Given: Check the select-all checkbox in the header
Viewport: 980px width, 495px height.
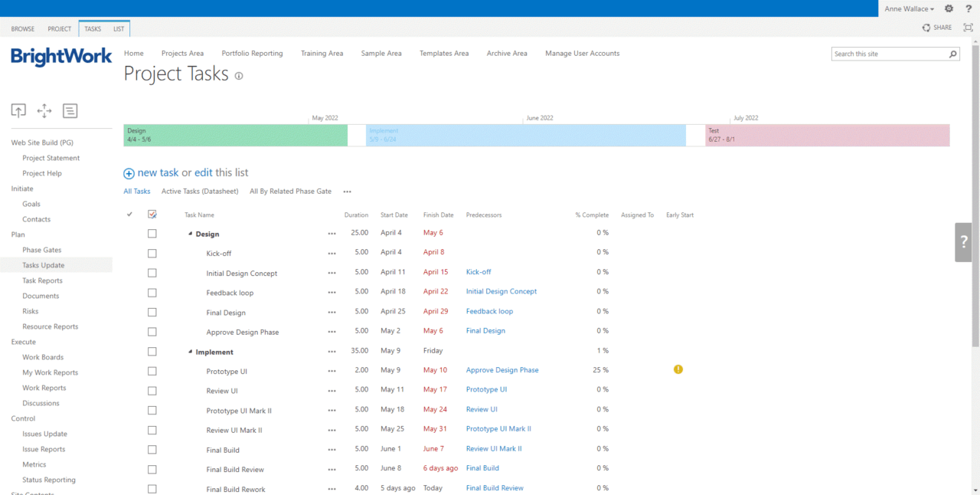Looking at the screenshot, I should (152, 215).
